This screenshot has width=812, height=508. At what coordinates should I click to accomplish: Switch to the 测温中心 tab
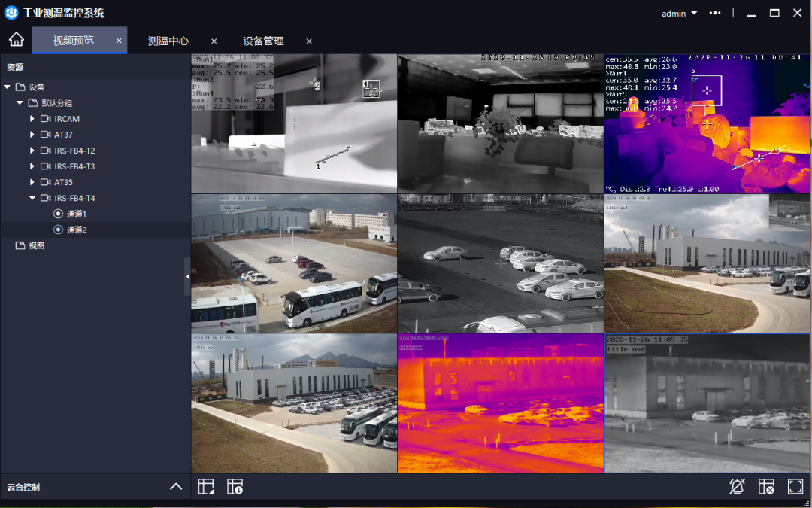(x=168, y=41)
